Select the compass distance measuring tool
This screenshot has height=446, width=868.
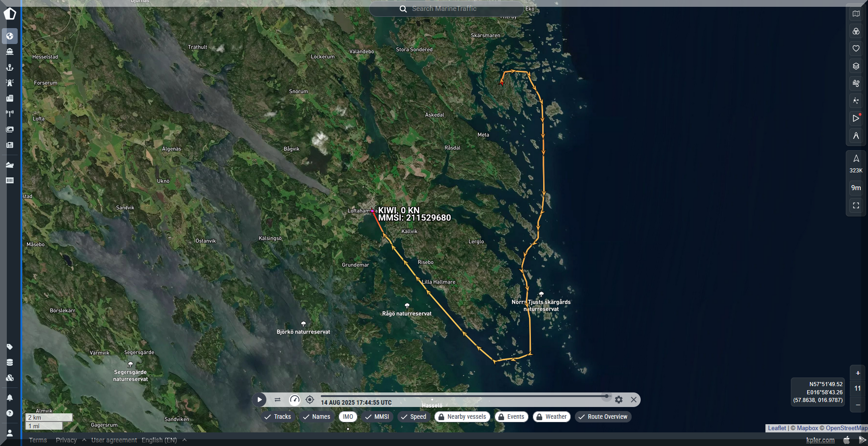tap(856, 136)
